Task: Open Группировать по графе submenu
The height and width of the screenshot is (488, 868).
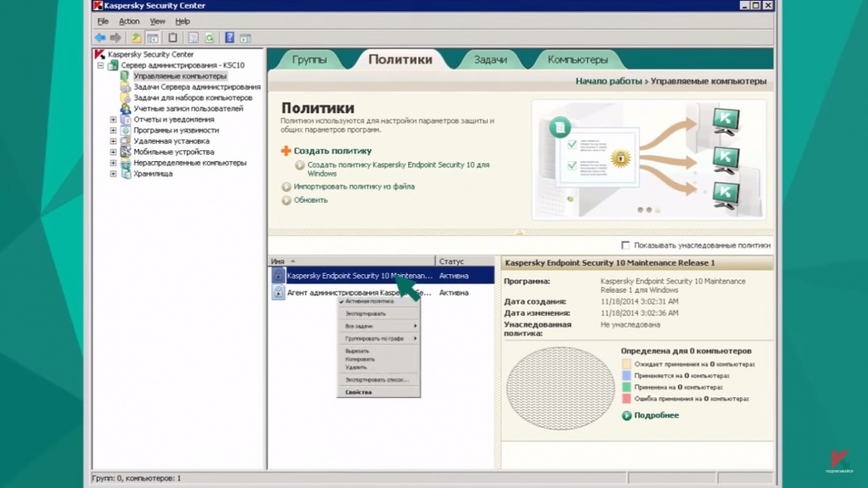Action: click(x=378, y=339)
